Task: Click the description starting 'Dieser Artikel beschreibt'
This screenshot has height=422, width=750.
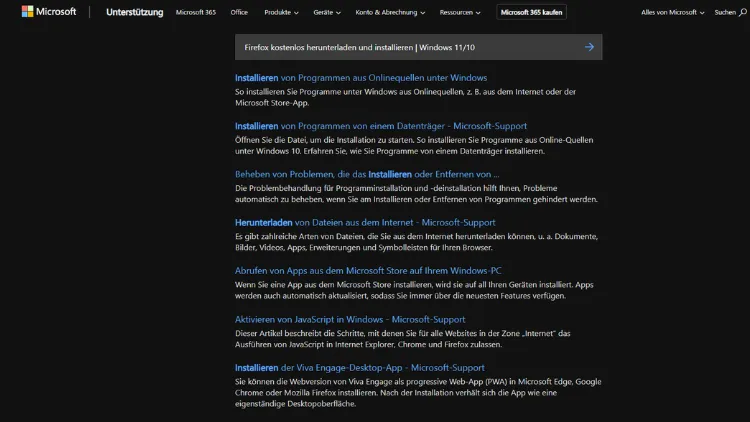Action: click(403, 339)
